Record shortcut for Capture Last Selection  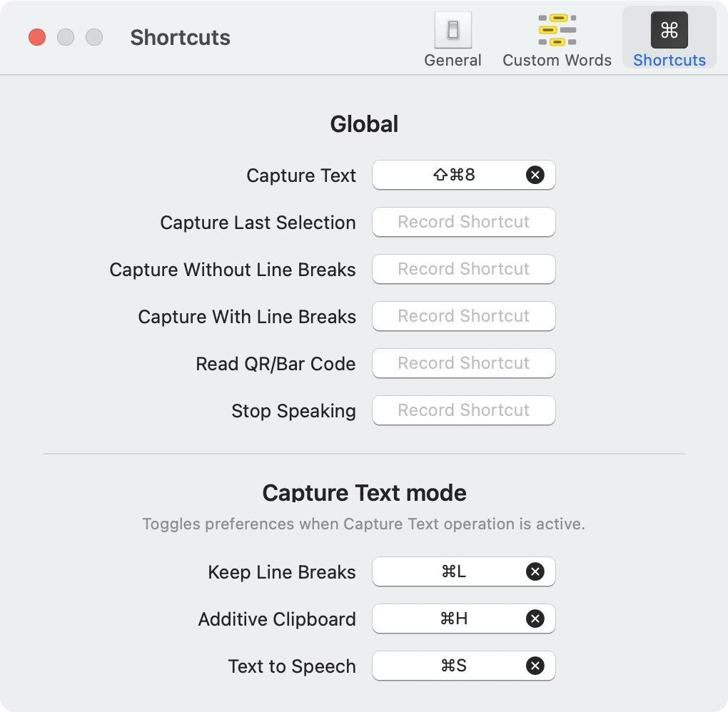(x=463, y=222)
